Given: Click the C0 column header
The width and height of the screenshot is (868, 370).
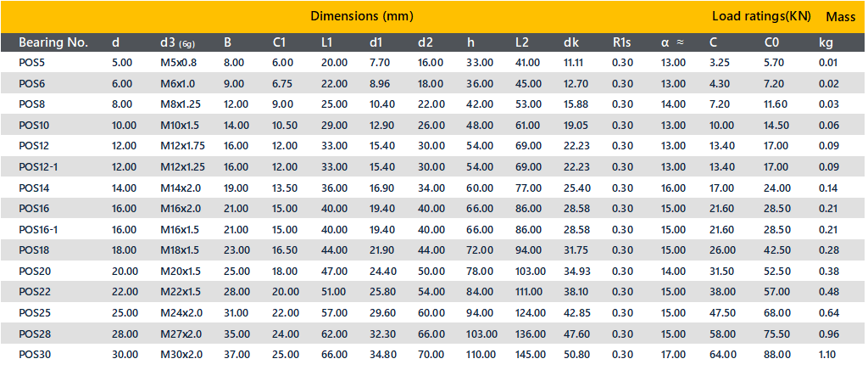Looking at the screenshot, I should point(772,42).
